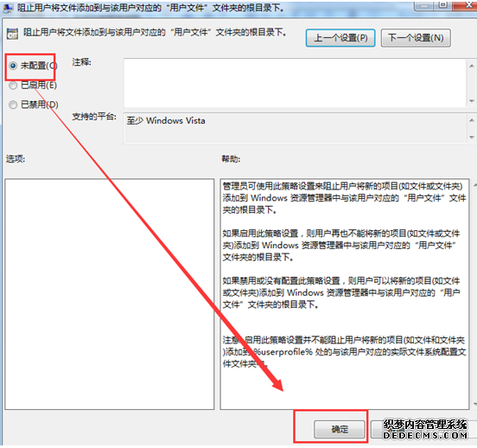The width and height of the screenshot is (477, 448).
Task: Click inside the empty 选项 options panel
Action: 110,294
